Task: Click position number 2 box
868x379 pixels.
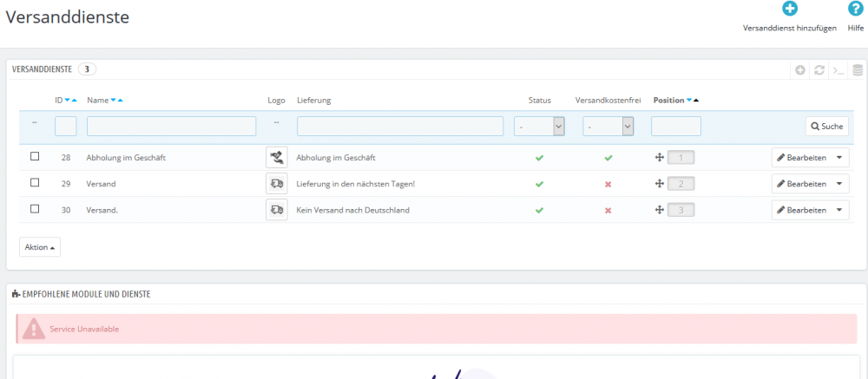Action: point(681,184)
